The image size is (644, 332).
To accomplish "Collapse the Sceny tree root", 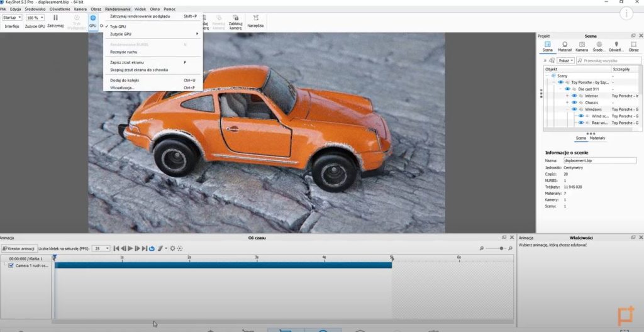I will click(547, 75).
